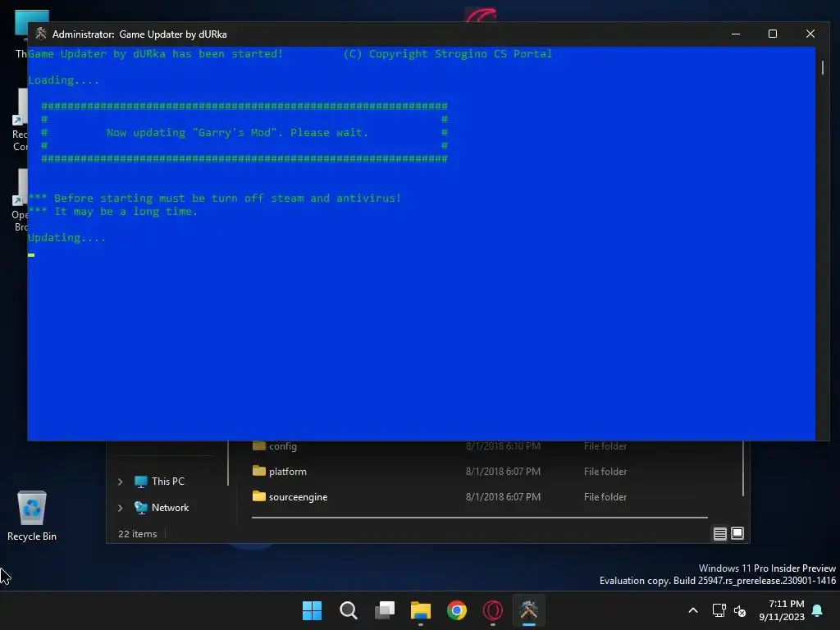Image resolution: width=840 pixels, height=630 pixels.
Task: Open File Explorer from the taskbar
Action: coord(421,610)
